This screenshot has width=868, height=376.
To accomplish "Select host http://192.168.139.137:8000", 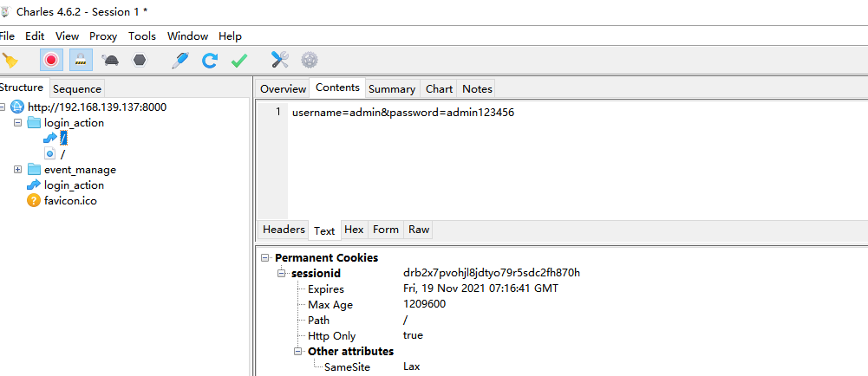I will click(x=97, y=107).
